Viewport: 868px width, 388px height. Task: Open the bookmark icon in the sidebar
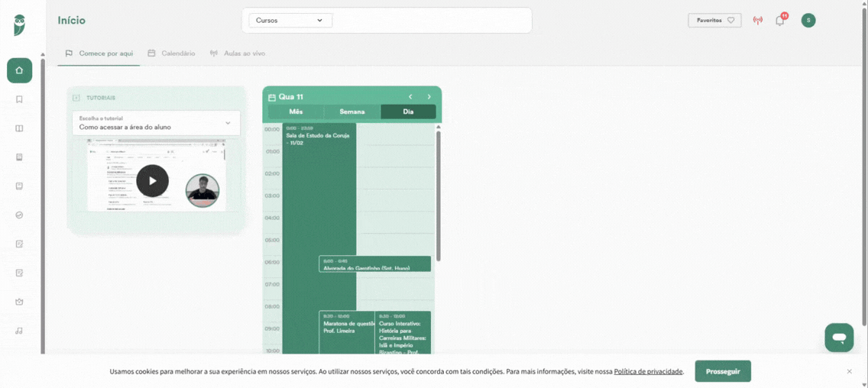click(x=19, y=99)
